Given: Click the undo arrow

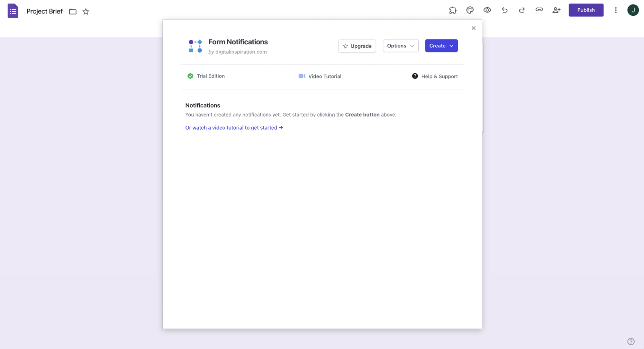Looking at the screenshot, I should pyautogui.click(x=504, y=11).
